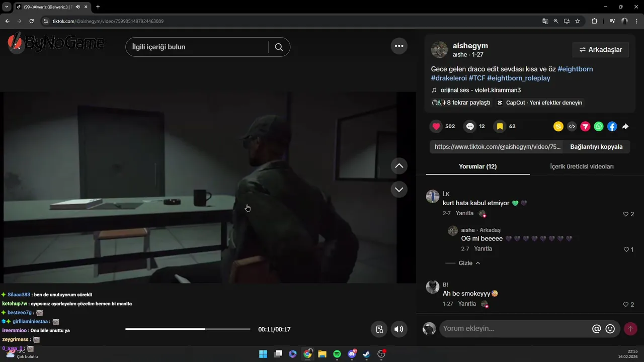Post comment with the red arrow button
Image resolution: width=644 pixels, height=362 pixels.
coord(630,329)
